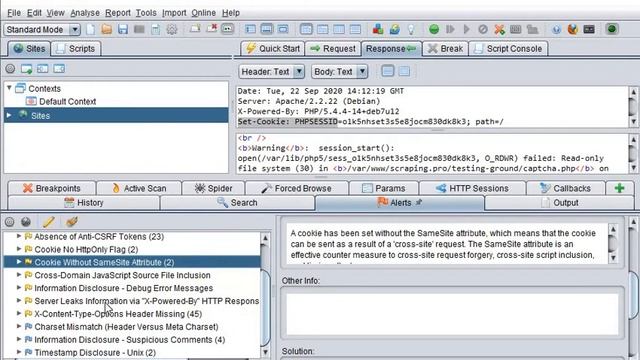Open the HTTP Sessions tab
This screenshot has width=640, height=360.
(x=472, y=188)
